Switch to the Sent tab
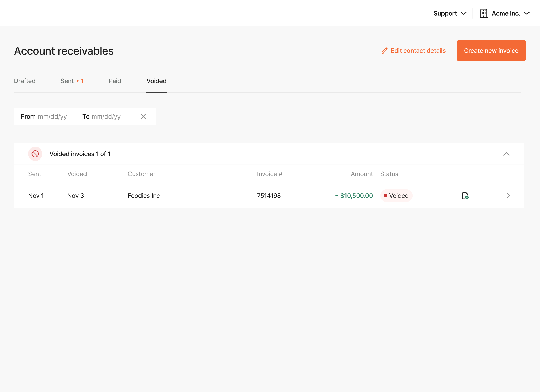Image resolution: width=540 pixels, height=392 pixels. pyautogui.click(x=72, y=81)
